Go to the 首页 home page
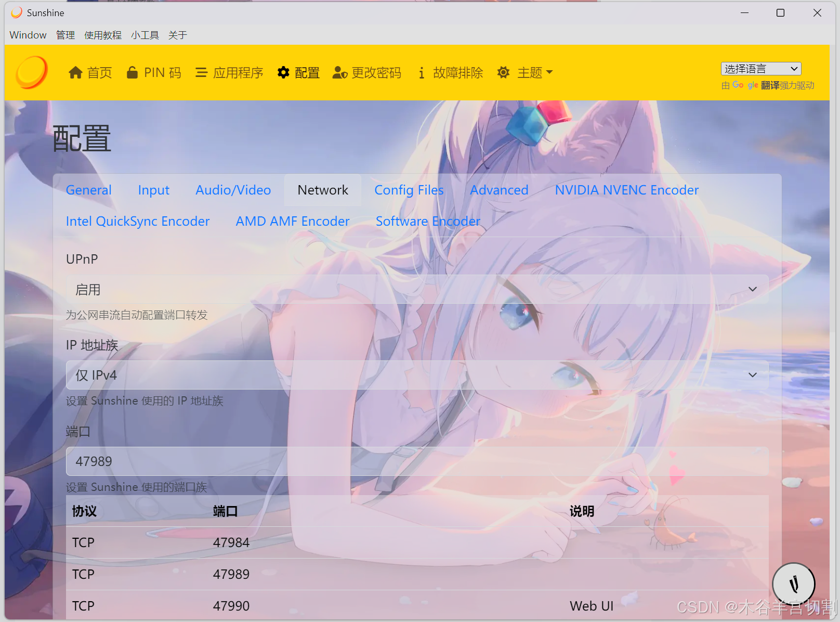840x622 pixels. click(90, 73)
